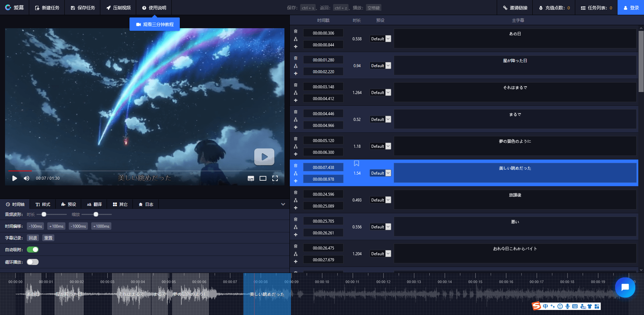Toggle the 自动吸附 switch off
The image size is (644, 315).
coord(33,250)
